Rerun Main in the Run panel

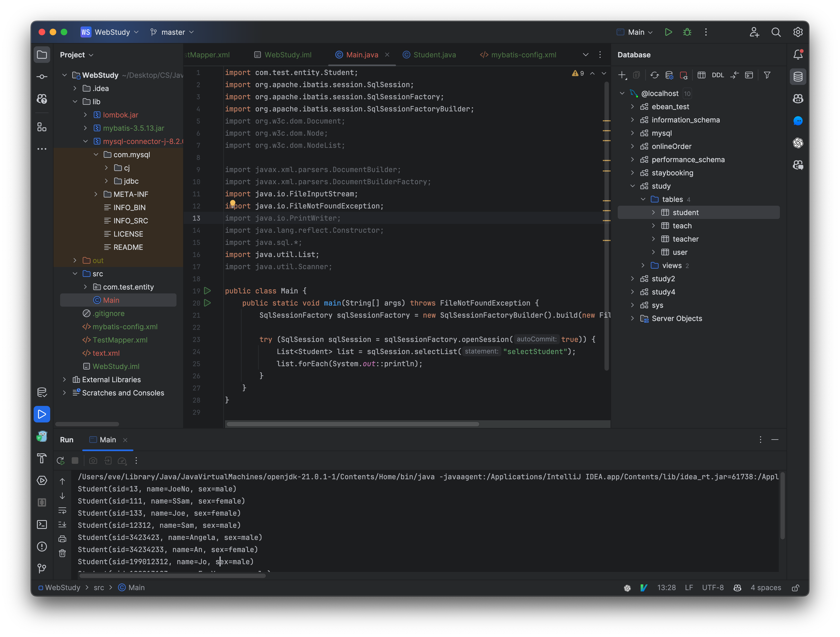coord(60,461)
